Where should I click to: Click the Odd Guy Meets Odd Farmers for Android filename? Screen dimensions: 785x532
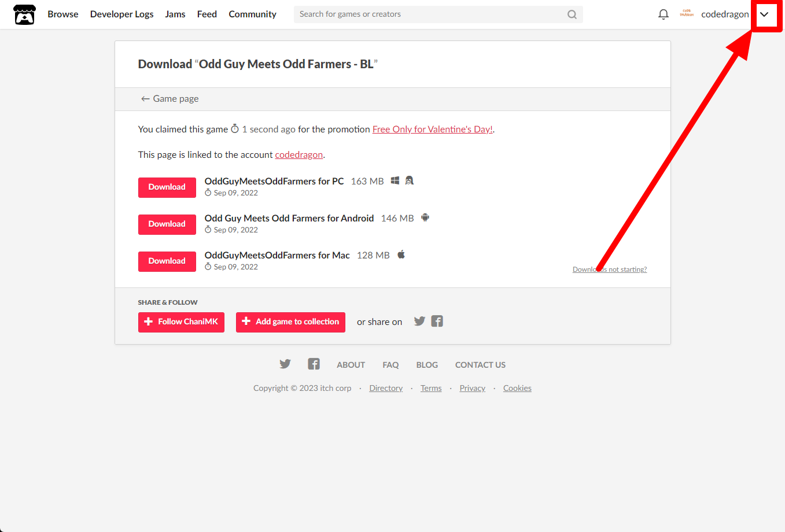(289, 219)
